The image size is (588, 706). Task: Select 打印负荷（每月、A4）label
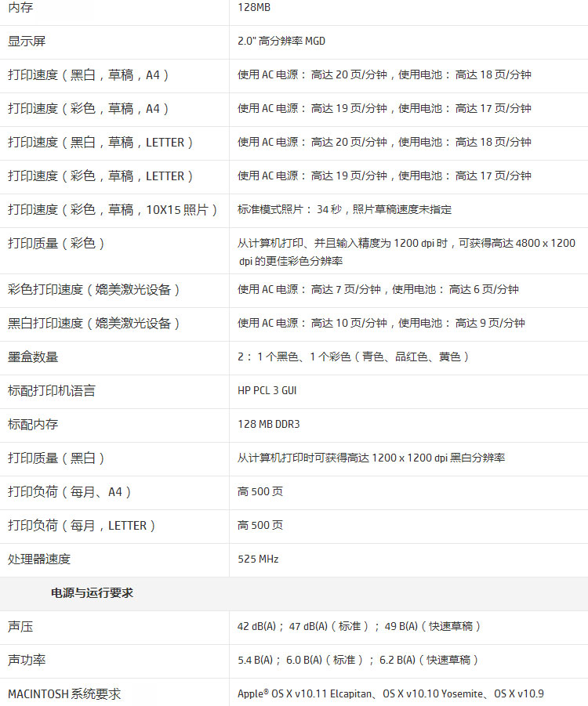point(70,491)
